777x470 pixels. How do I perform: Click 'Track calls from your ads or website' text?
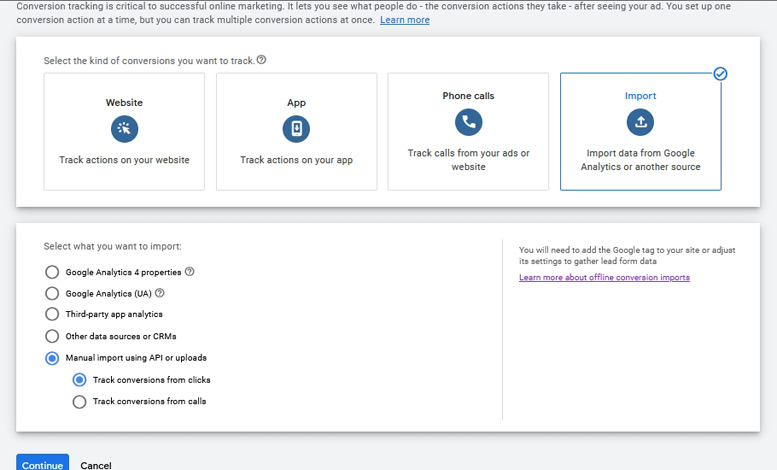point(468,160)
